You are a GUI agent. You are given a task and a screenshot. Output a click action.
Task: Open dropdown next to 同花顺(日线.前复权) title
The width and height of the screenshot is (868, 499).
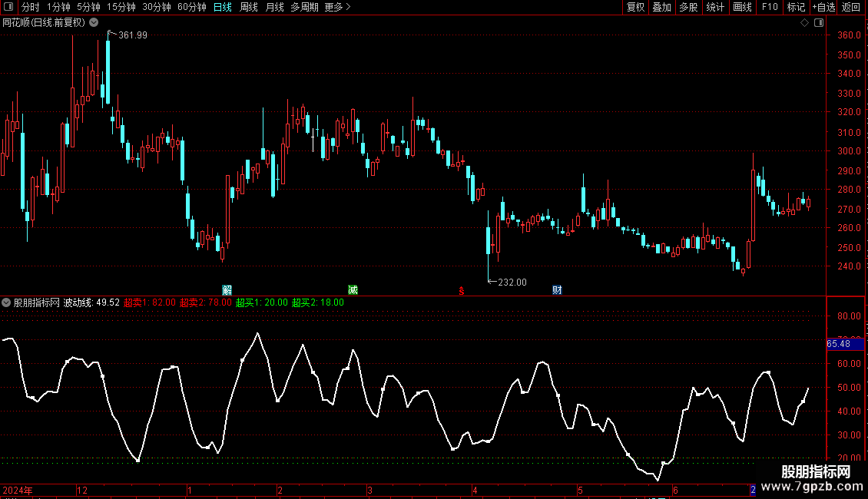click(x=94, y=23)
